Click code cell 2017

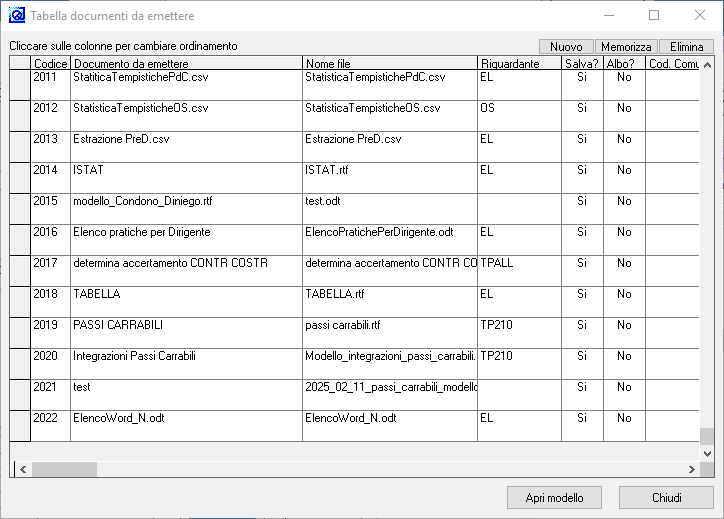click(51, 271)
